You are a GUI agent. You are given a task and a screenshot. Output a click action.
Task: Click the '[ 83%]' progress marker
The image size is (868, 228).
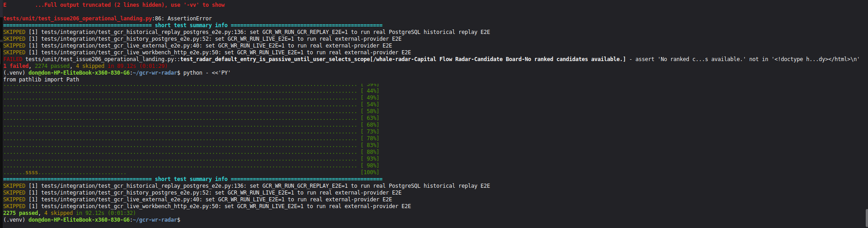370,145
